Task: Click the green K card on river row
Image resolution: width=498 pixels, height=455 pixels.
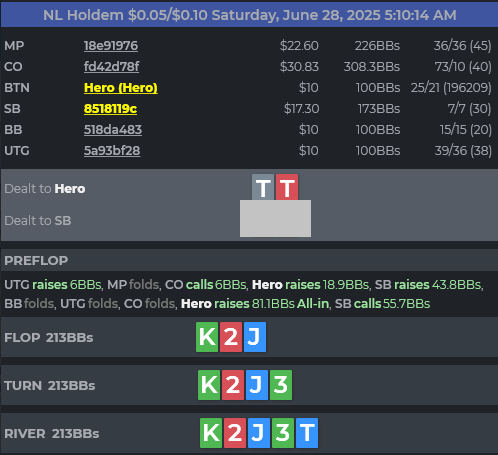Action: (211, 433)
